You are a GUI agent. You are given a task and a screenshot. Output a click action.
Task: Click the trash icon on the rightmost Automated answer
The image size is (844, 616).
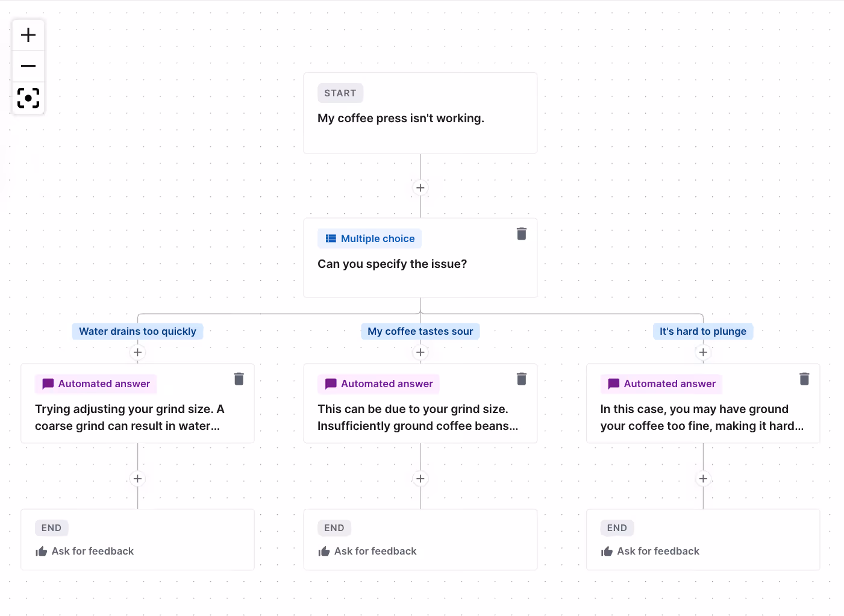click(804, 379)
